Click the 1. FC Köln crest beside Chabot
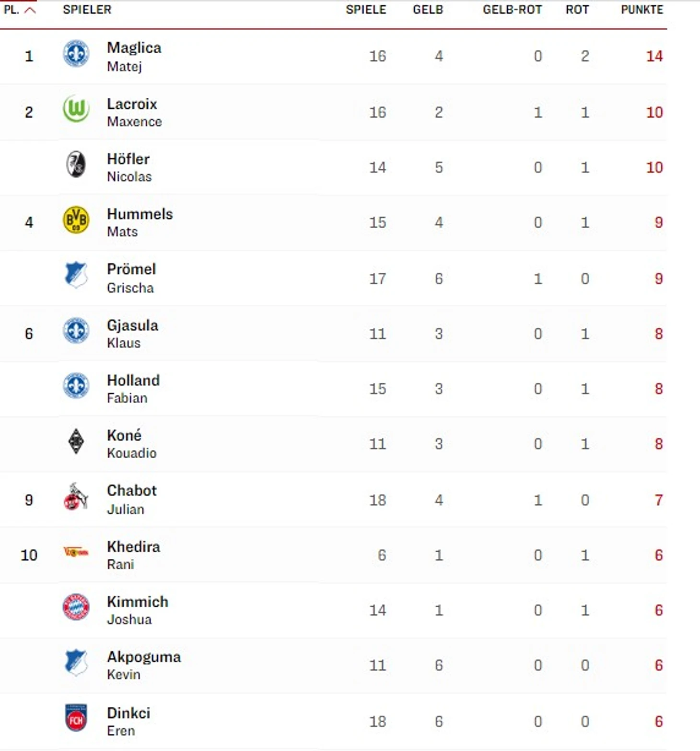Screen dimensions: 700x751 [76, 497]
